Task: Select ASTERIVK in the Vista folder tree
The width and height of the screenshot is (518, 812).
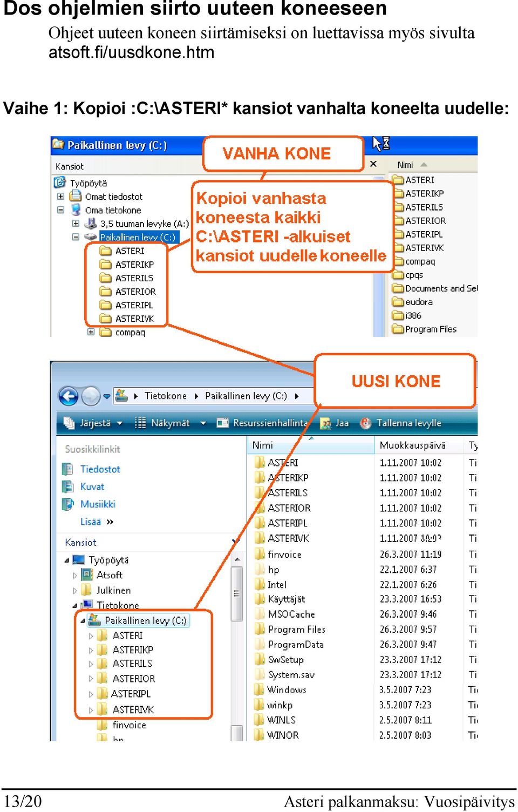Action: click(133, 709)
